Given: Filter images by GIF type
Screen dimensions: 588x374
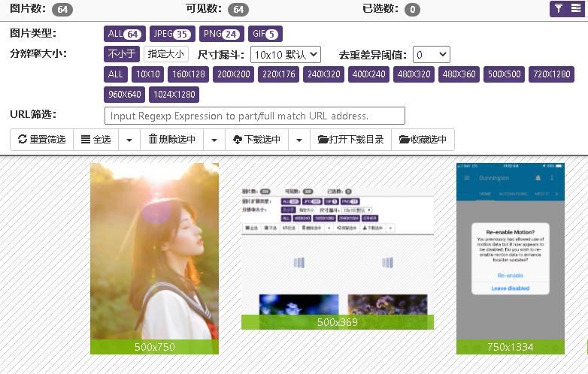Looking at the screenshot, I should (x=265, y=34).
